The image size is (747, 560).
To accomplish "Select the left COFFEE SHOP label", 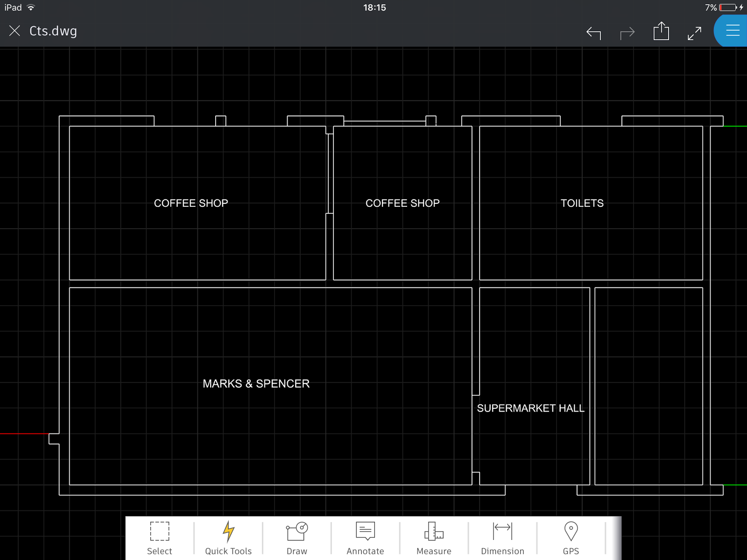I will click(191, 203).
